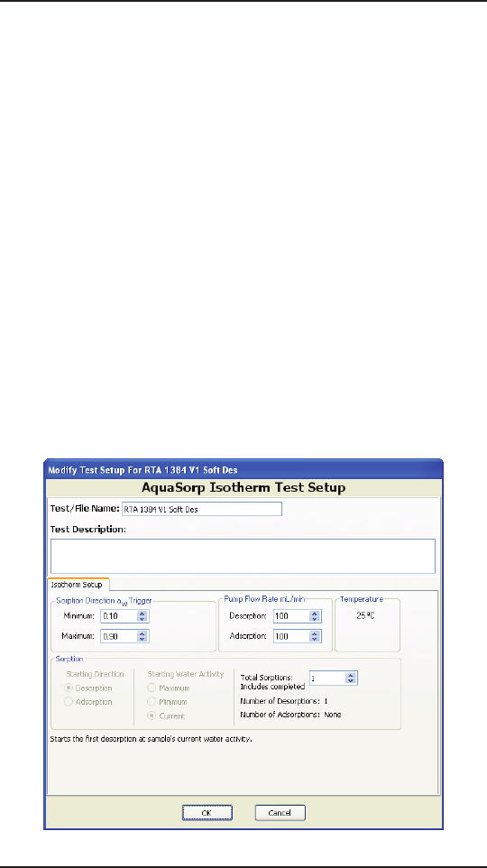Click the Adsorption flow rate field
Image resolution: width=487 pixels, height=868 pixels.
coord(291,637)
